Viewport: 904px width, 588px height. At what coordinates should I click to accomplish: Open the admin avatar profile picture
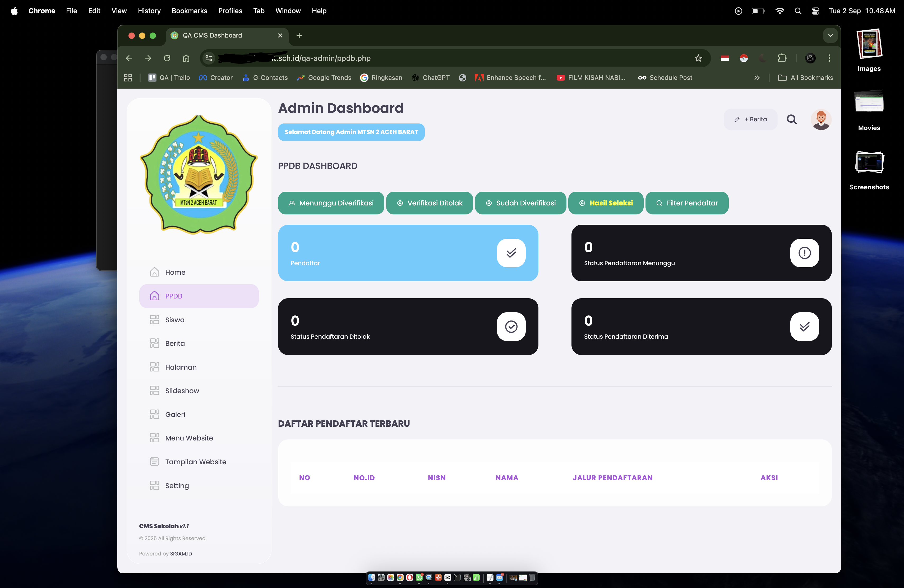[821, 120]
